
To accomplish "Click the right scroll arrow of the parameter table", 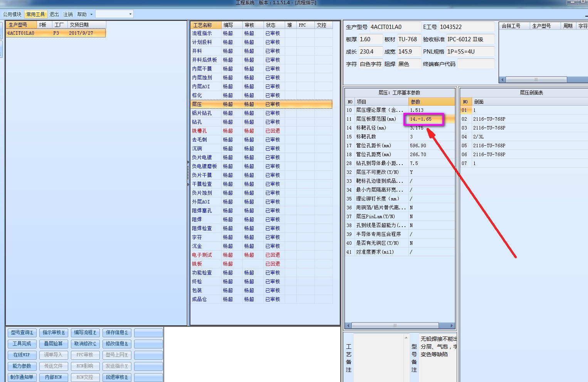I will coord(452,325).
